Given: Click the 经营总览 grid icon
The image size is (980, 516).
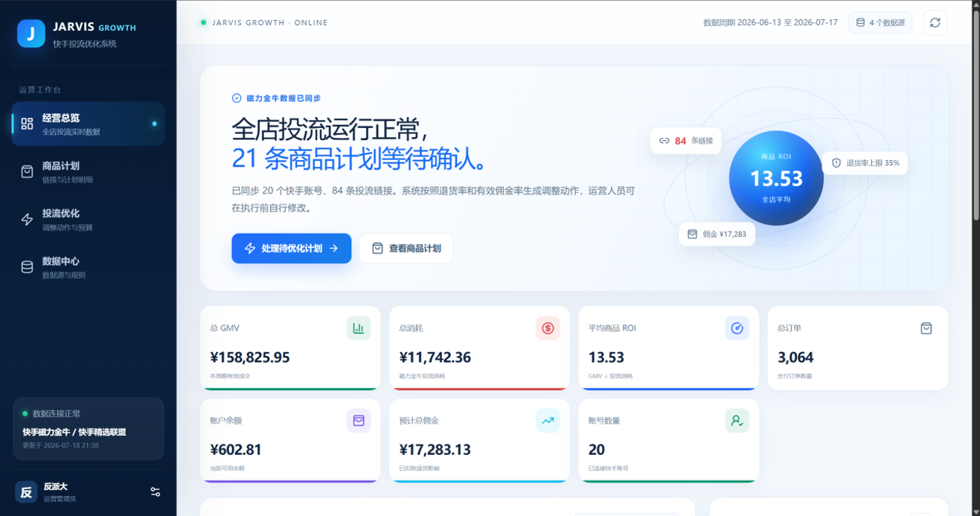Looking at the screenshot, I should [28, 124].
